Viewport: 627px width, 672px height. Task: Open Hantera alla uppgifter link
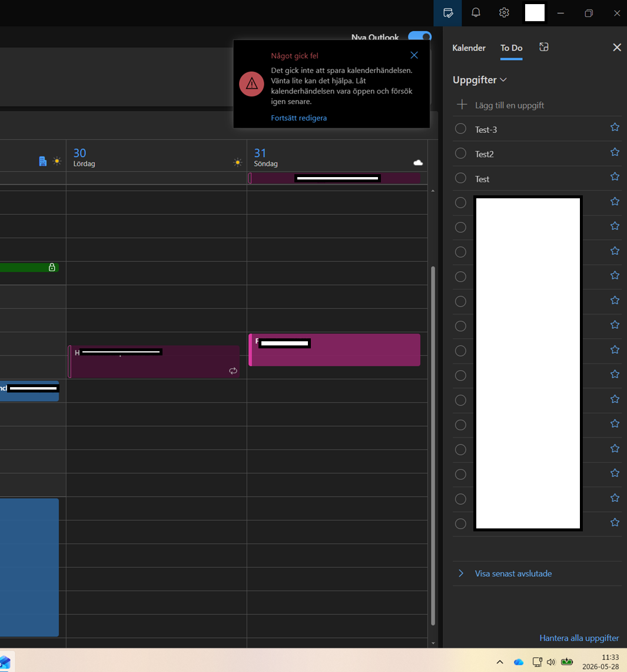[579, 638]
